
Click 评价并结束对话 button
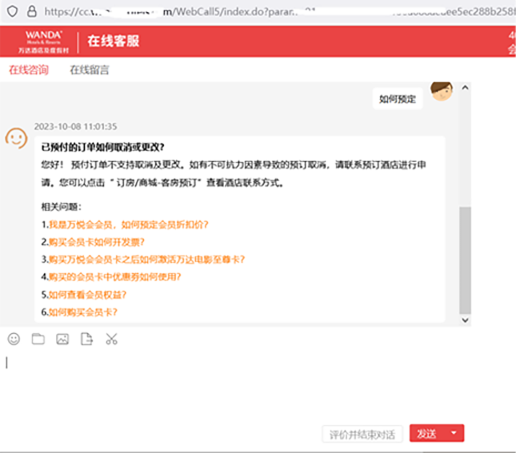[362, 434]
